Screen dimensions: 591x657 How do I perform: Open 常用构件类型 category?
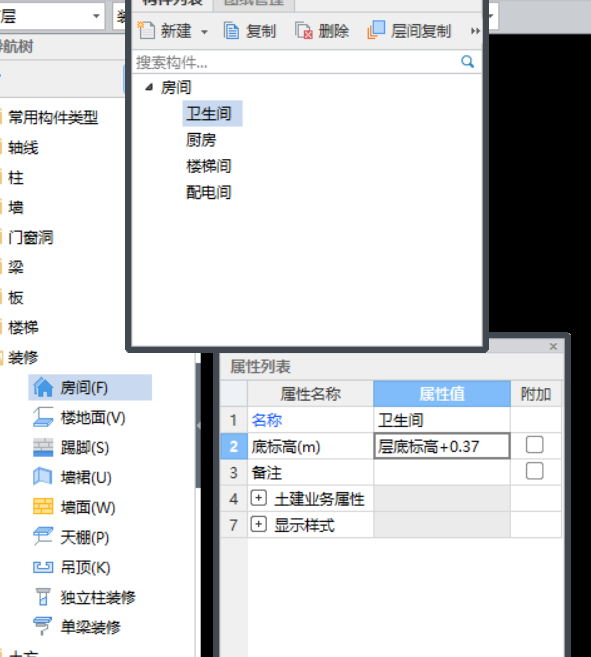pos(53,118)
